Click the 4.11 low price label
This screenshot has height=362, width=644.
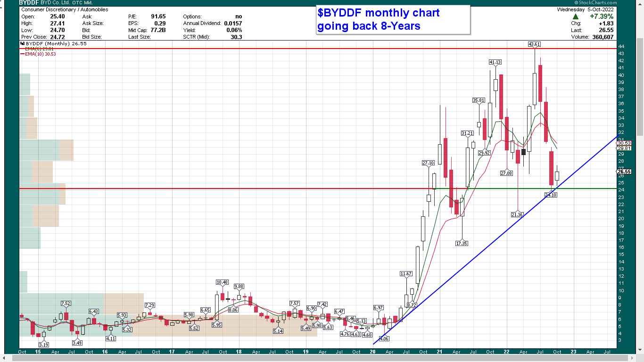[111, 338]
